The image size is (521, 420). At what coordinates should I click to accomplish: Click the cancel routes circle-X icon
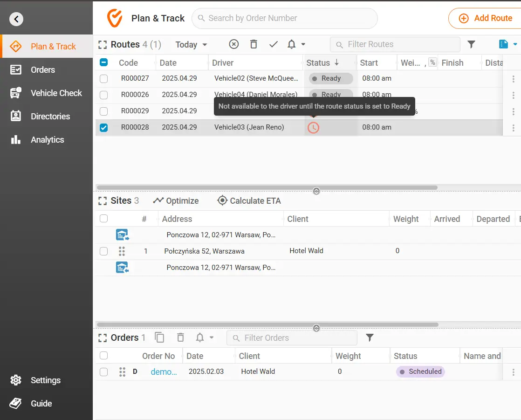234,44
